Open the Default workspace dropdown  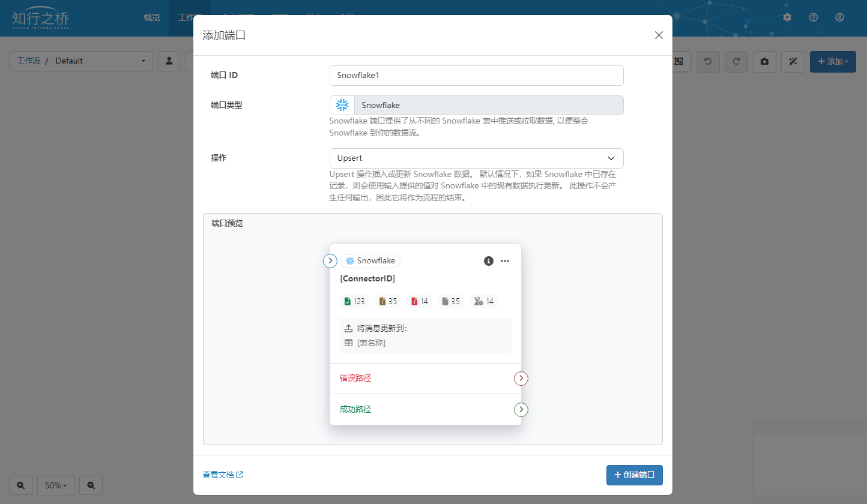click(x=81, y=61)
